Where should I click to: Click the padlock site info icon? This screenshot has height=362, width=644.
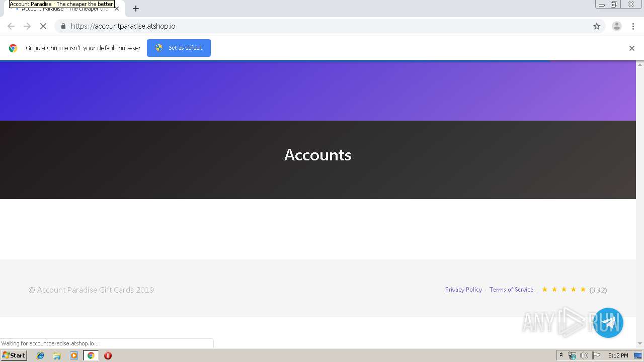click(63, 26)
